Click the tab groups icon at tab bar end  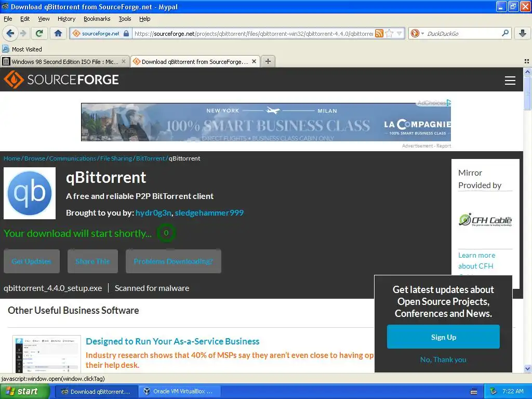[527, 61]
